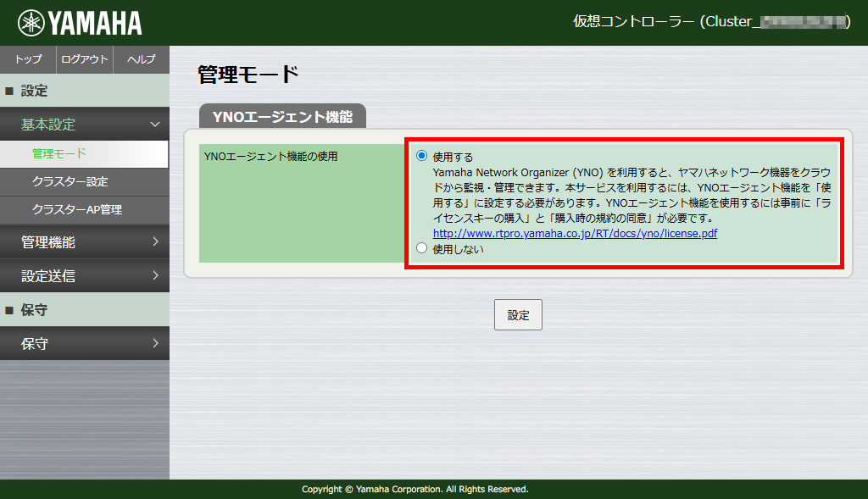Select the 使用しない radio button

tap(422, 248)
